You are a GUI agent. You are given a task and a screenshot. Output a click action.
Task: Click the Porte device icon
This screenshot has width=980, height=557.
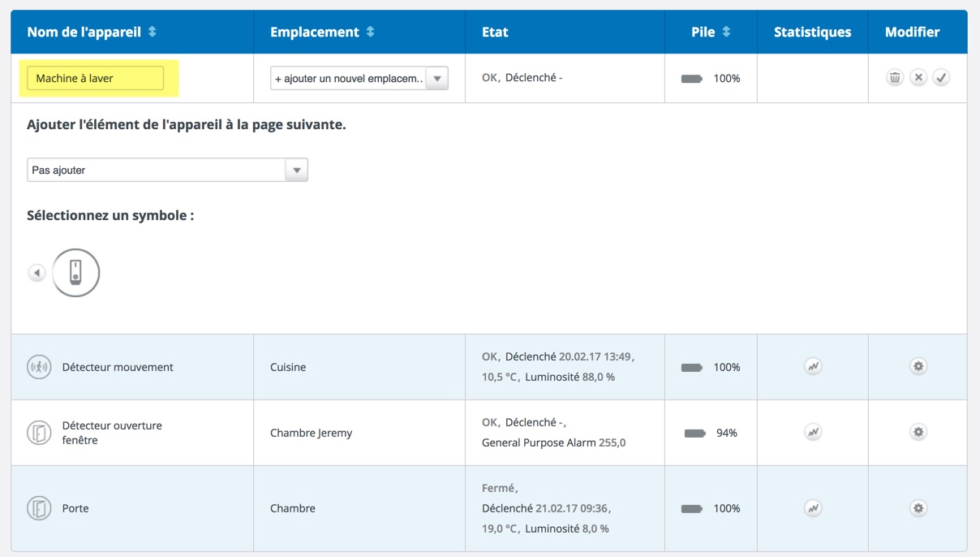(39, 508)
